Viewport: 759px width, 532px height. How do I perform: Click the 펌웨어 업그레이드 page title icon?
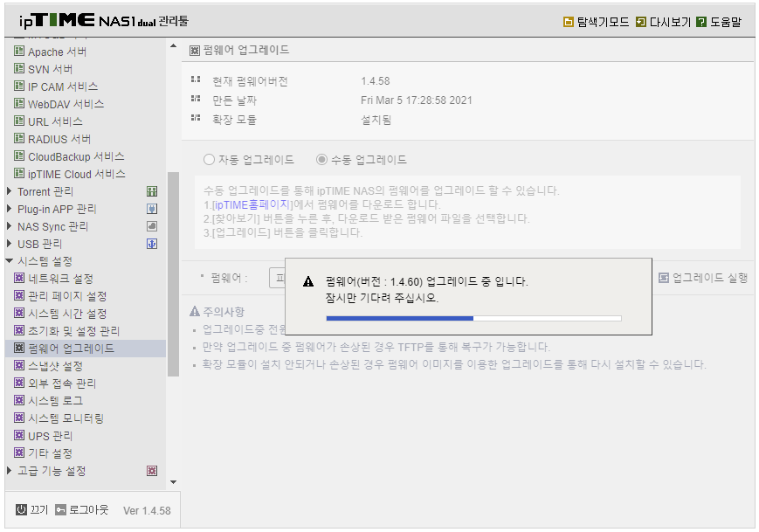pos(195,51)
